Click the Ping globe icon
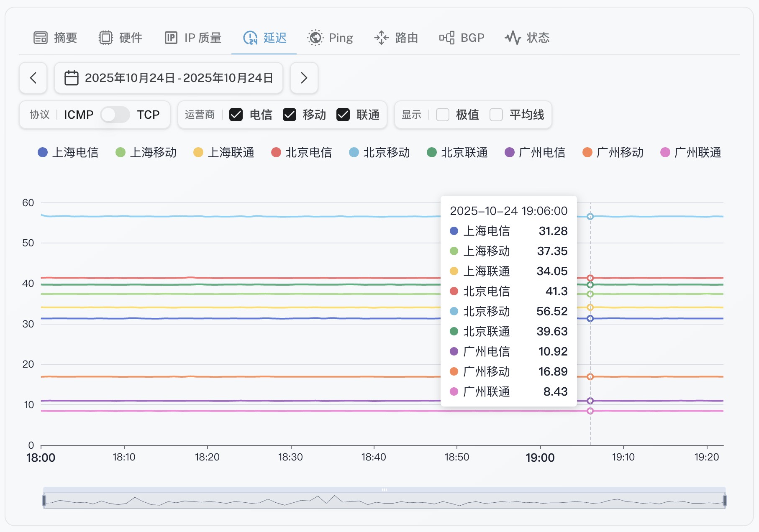Viewport: 759px width, 532px height. pos(315,38)
